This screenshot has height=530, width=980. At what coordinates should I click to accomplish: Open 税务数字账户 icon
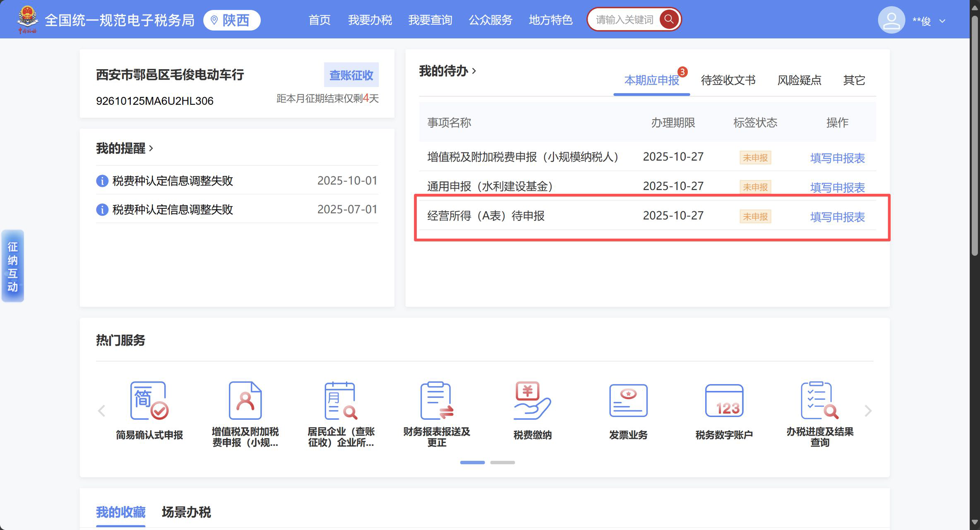[x=724, y=401]
